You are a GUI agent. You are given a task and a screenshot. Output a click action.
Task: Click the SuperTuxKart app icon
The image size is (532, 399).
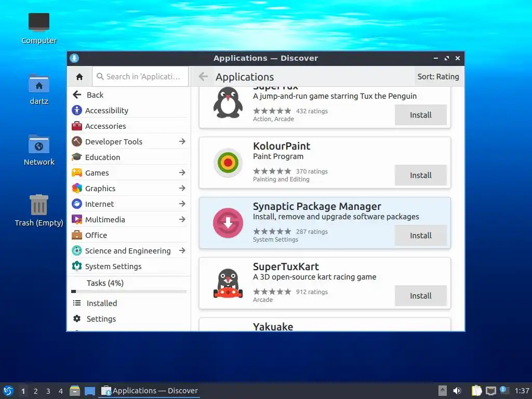pyautogui.click(x=228, y=283)
